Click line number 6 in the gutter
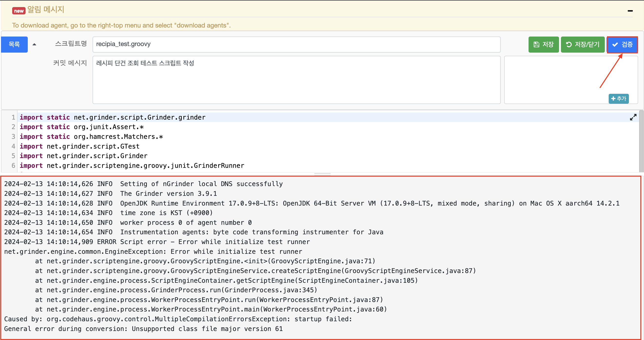The width and height of the screenshot is (644, 340). point(13,166)
